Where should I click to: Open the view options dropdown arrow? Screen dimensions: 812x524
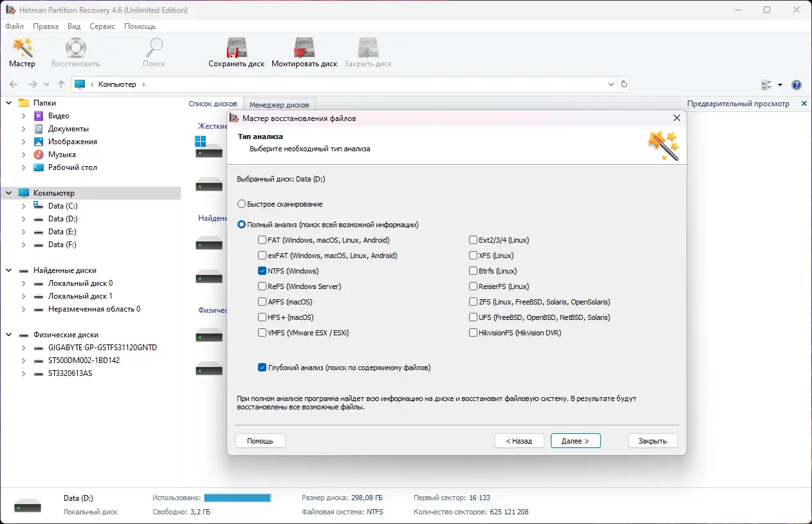point(780,85)
